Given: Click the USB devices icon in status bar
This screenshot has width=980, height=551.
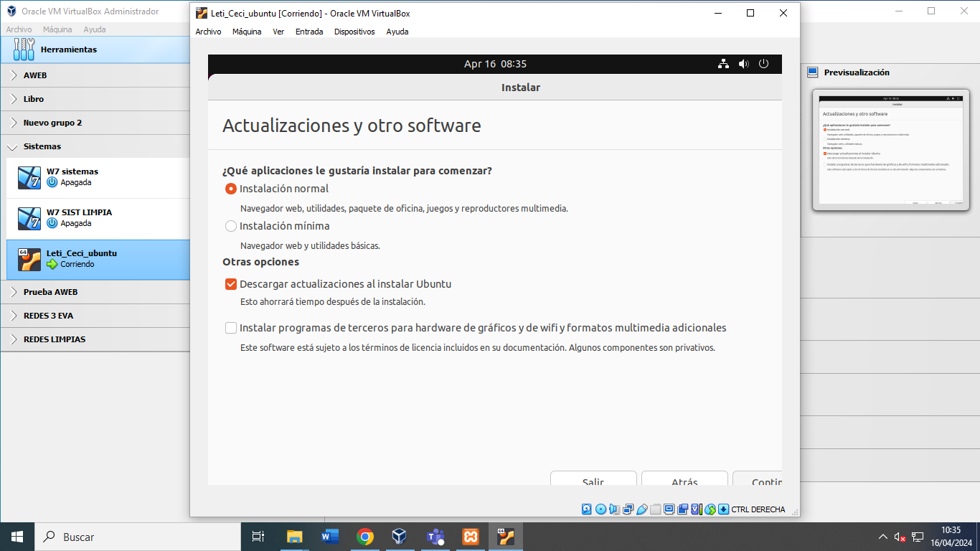Looking at the screenshot, I should click(x=641, y=509).
